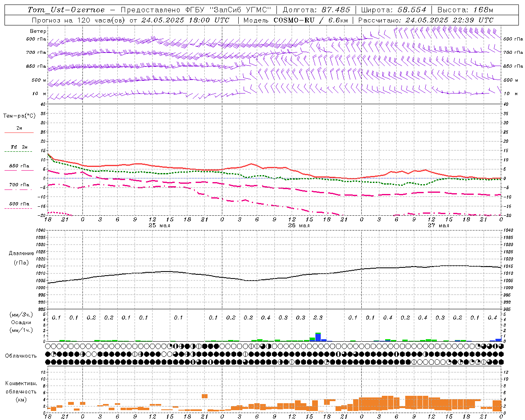
Task: Click the Осадки precipitation label
Action: (x=21, y=322)
